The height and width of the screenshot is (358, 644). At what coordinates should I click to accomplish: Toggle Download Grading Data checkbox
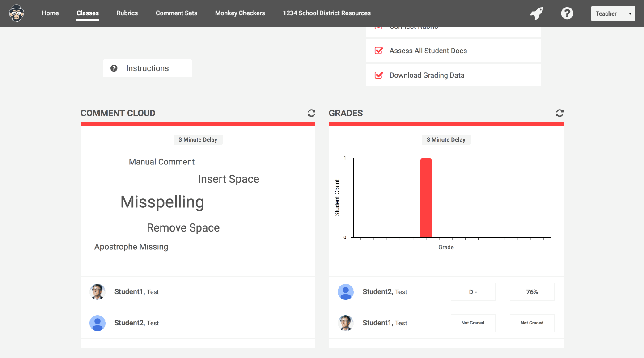click(379, 75)
